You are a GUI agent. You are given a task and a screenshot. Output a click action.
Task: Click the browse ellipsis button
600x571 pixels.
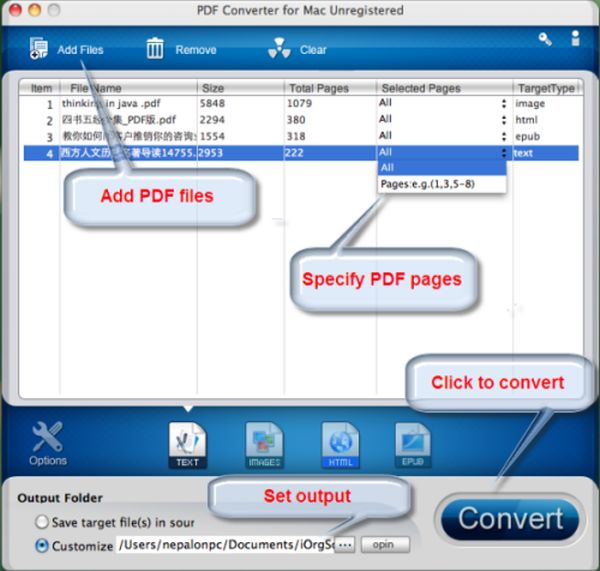click(x=345, y=545)
